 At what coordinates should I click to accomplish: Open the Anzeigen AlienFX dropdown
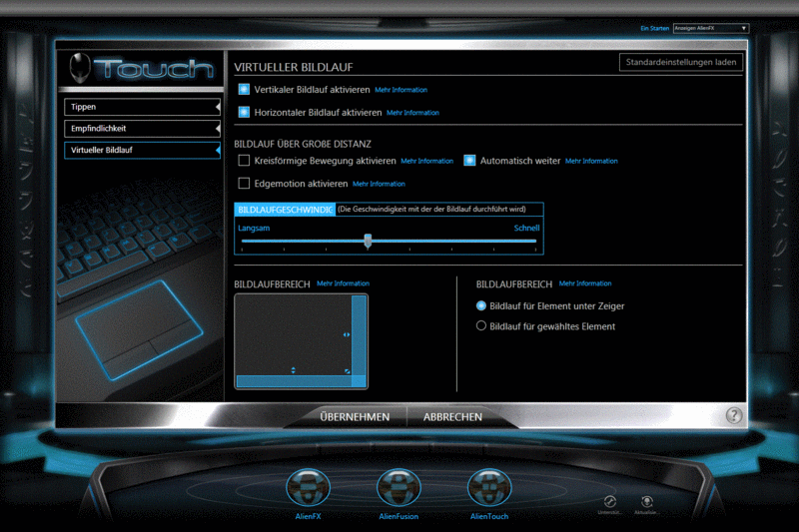tap(711, 28)
